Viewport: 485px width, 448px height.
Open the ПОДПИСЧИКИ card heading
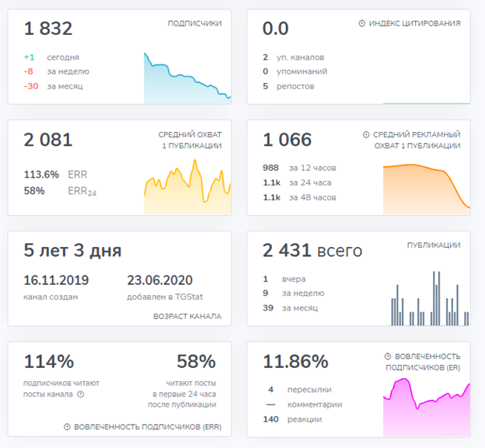[x=194, y=23]
